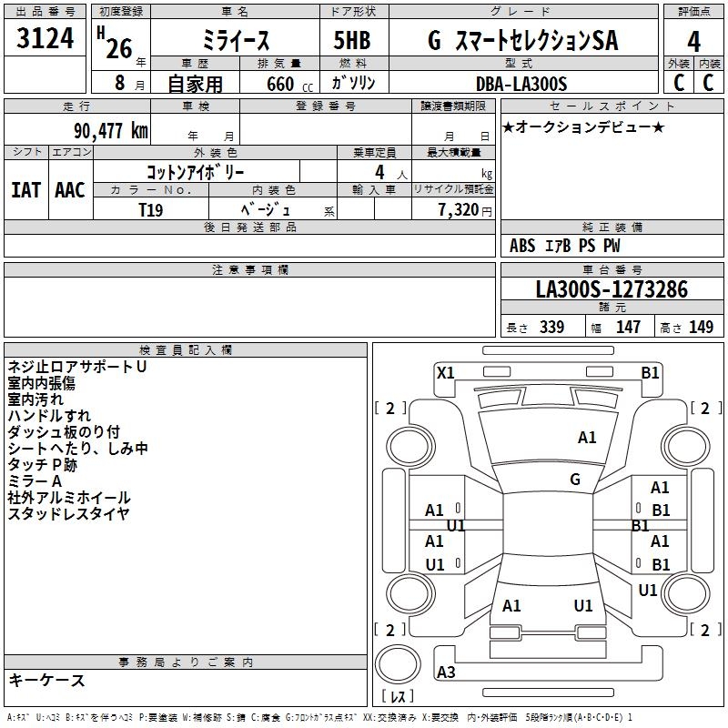Click the A1 mark on the hood
The image size is (728, 728).
(587, 438)
